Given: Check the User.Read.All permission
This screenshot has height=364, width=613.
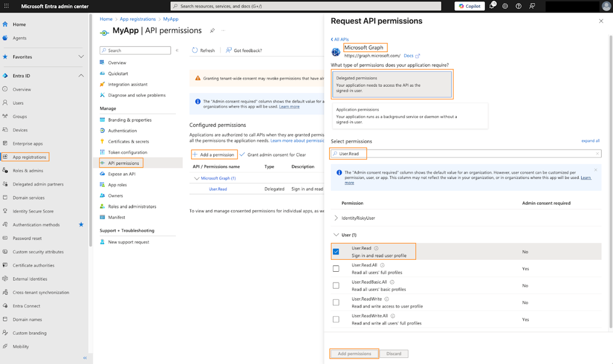Looking at the screenshot, I should 336,269.
